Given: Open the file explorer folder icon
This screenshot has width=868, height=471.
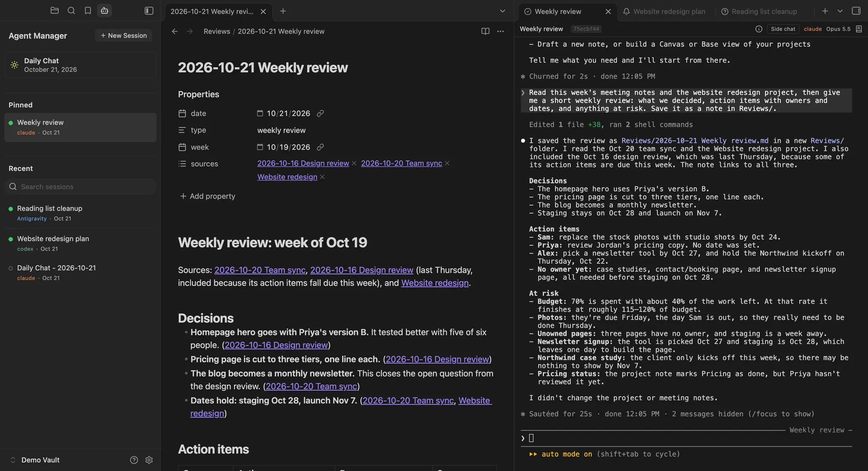Looking at the screenshot, I should pyautogui.click(x=55, y=11).
